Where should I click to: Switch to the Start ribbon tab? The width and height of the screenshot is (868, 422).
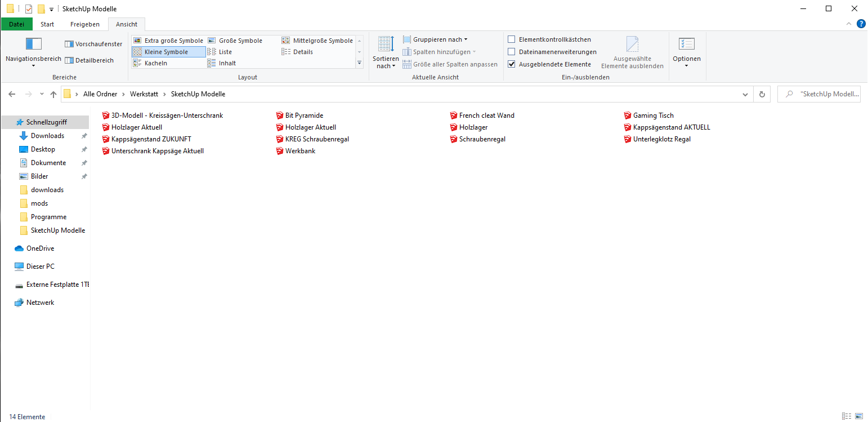[x=47, y=24]
